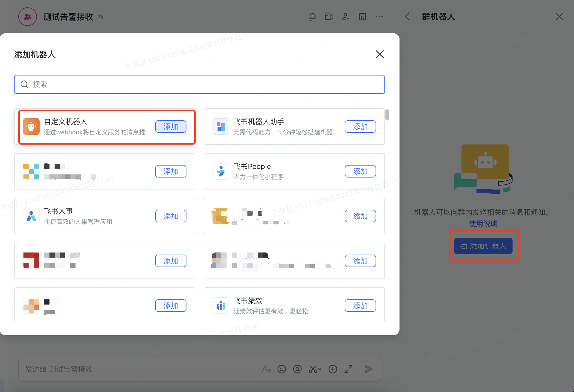Click the plus attachment icon
Screen dimensions: 574x392
pyautogui.click(x=333, y=369)
